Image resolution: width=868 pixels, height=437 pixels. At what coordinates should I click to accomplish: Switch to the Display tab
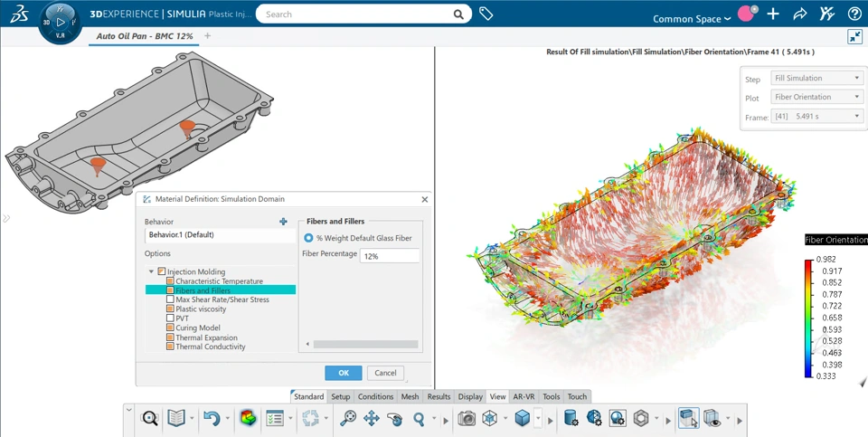470,396
